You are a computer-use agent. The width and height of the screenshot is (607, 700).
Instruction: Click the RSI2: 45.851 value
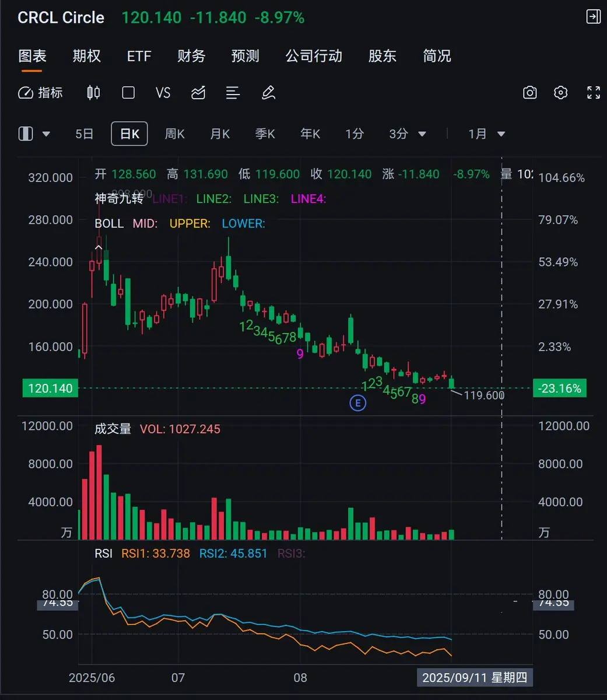click(233, 554)
